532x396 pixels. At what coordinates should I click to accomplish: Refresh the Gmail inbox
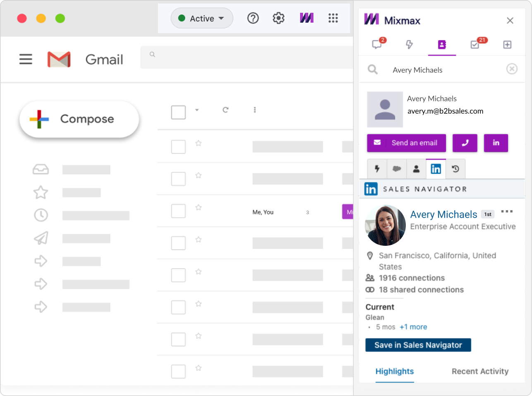coord(225,110)
